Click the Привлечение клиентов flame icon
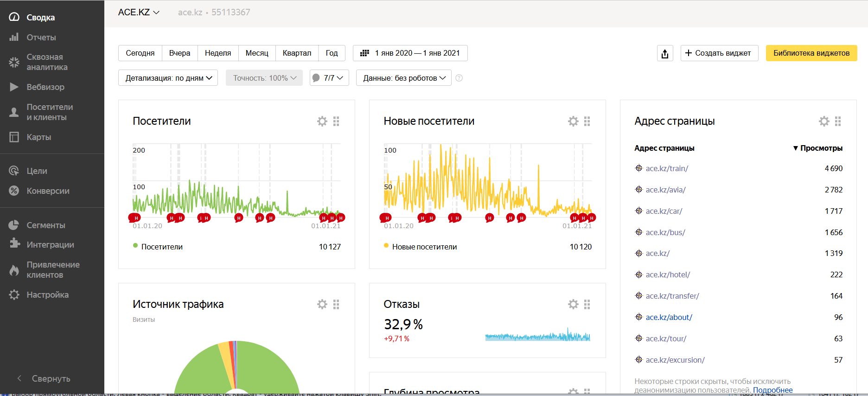Viewport: 868px width, 396px height. click(14, 270)
